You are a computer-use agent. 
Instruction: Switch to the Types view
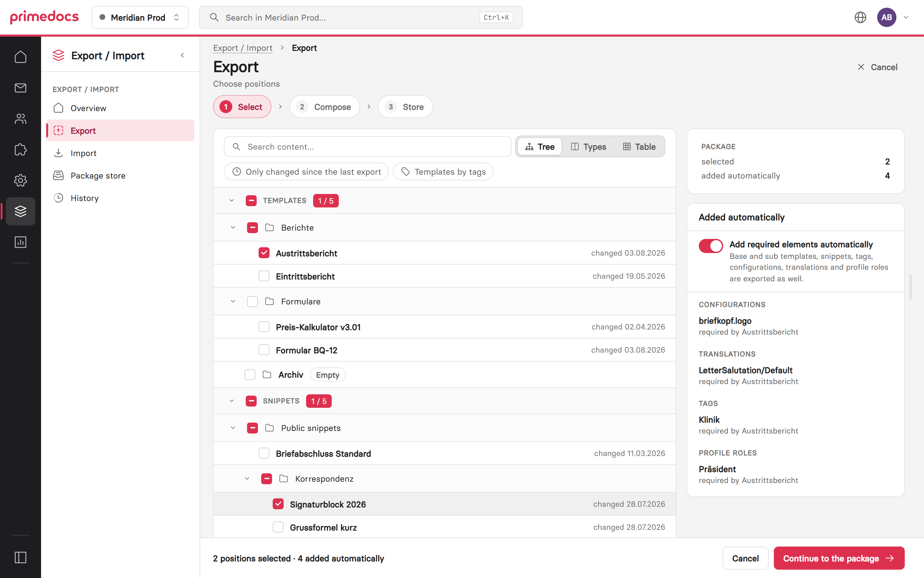coord(588,146)
